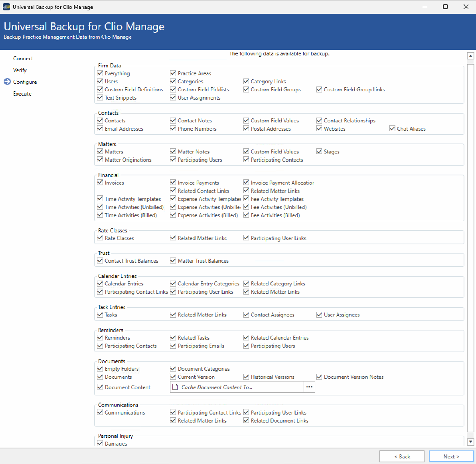
Task: Go to the Verify step in the sidebar
Action: [20, 70]
